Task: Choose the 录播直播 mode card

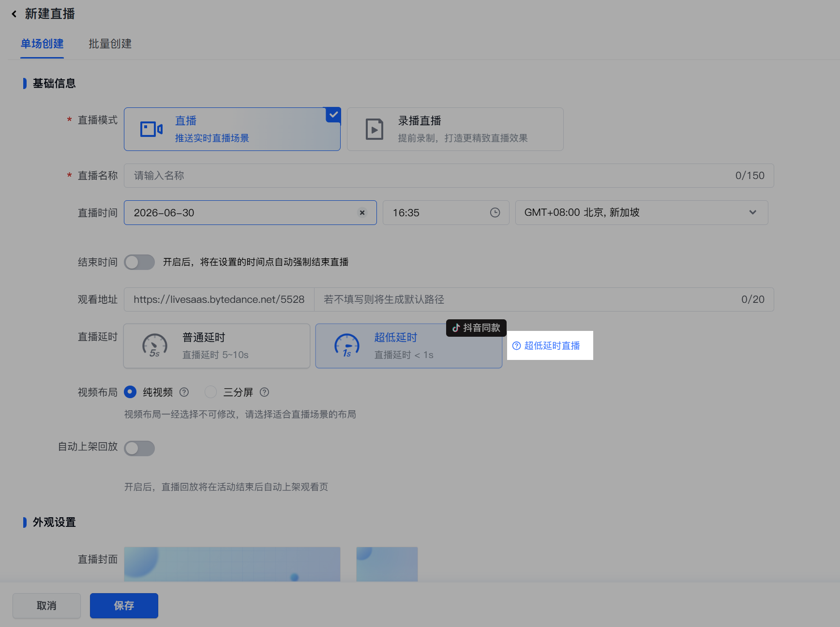Action: pos(455,129)
